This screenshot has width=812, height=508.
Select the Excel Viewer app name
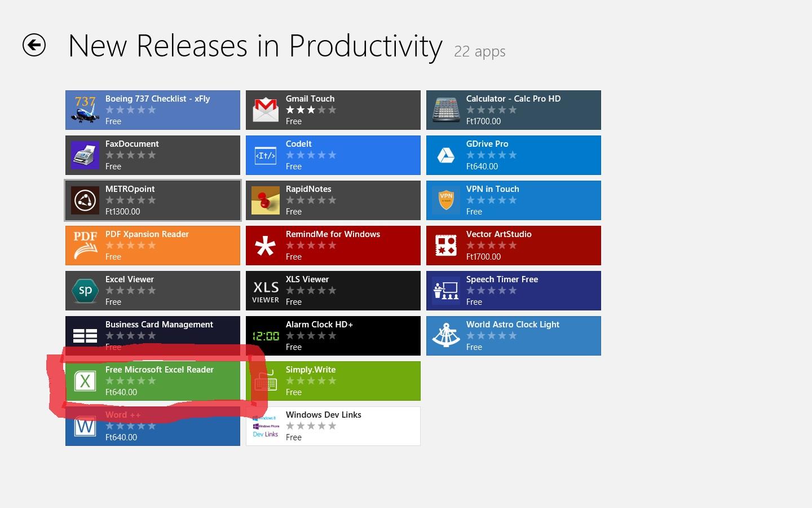point(130,279)
